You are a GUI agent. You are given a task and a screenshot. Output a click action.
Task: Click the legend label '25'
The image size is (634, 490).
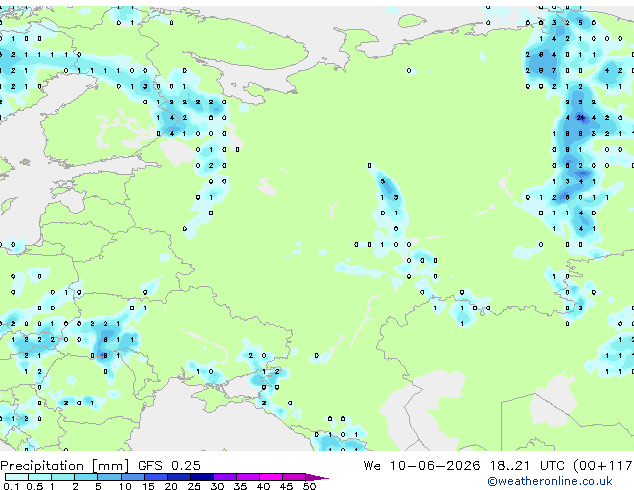[194, 486]
